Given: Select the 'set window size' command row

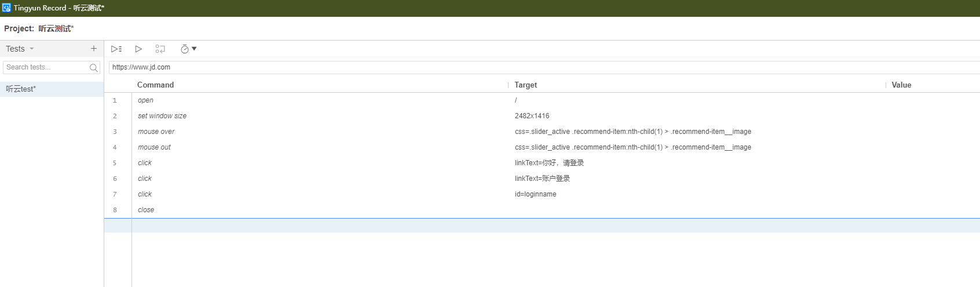Looking at the screenshot, I should pos(162,116).
